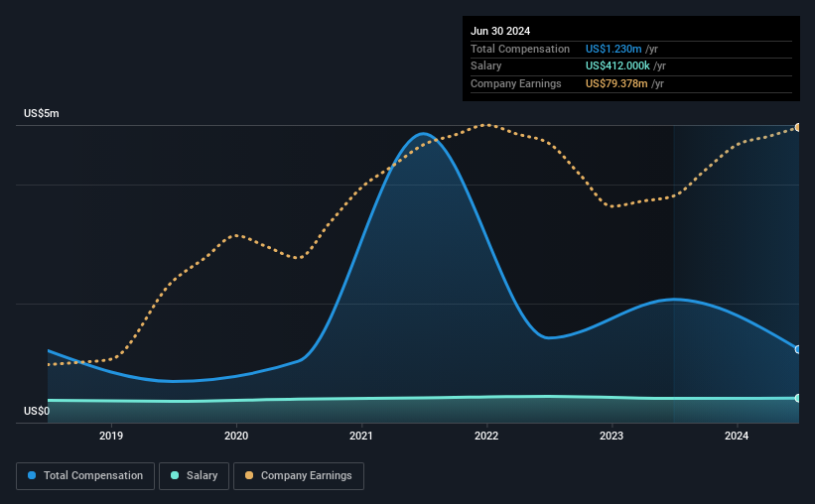
Task: Click the Total Compensation peak in mid-2021
Action: pos(424,134)
